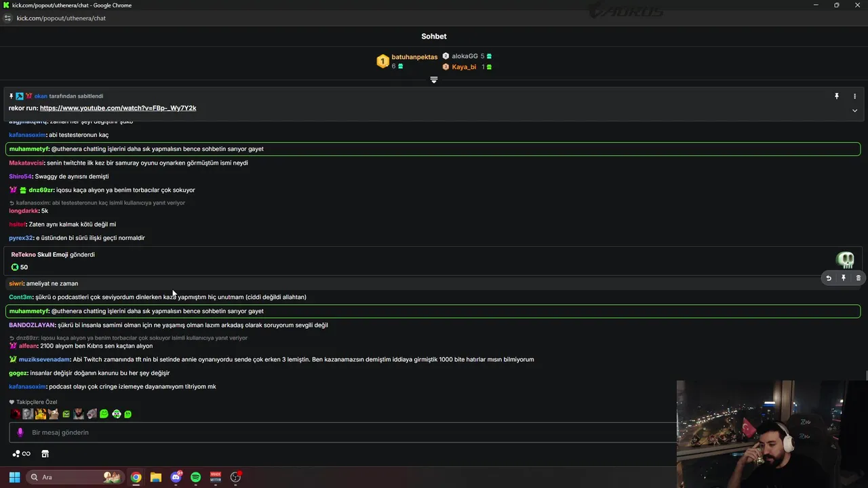Open File Explorer from the taskbar
This screenshot has height=488, width=868.
click(x=156, y=477)
